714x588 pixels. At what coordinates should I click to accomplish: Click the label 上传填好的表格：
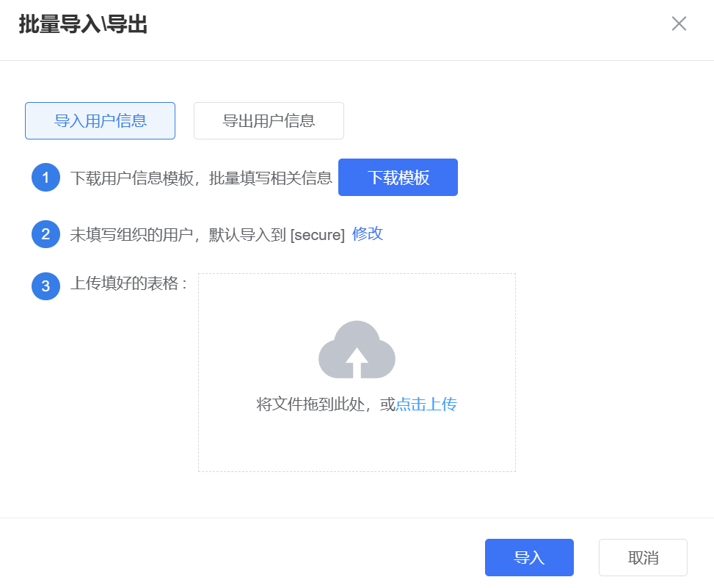[x=129, y=283]
